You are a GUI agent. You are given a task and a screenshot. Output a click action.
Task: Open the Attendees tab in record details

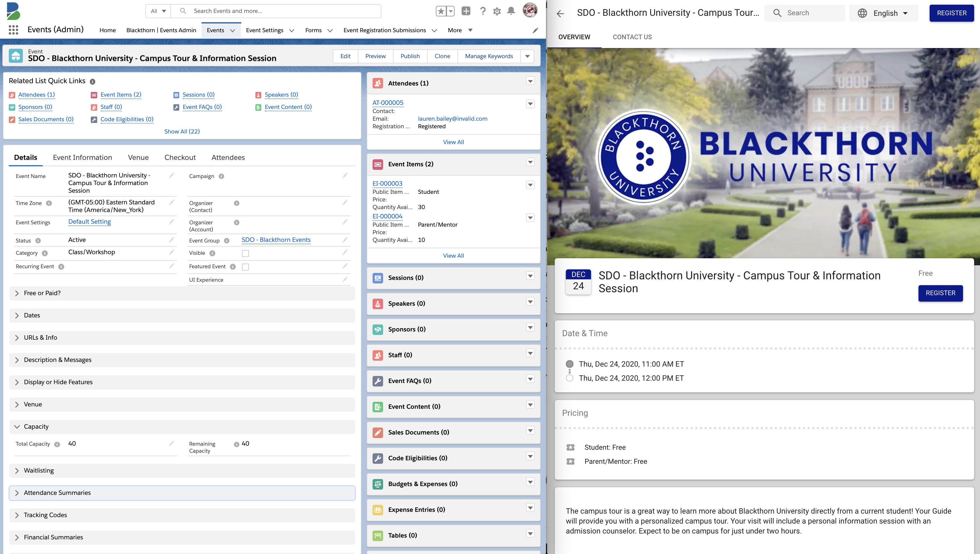pos(228,158)
